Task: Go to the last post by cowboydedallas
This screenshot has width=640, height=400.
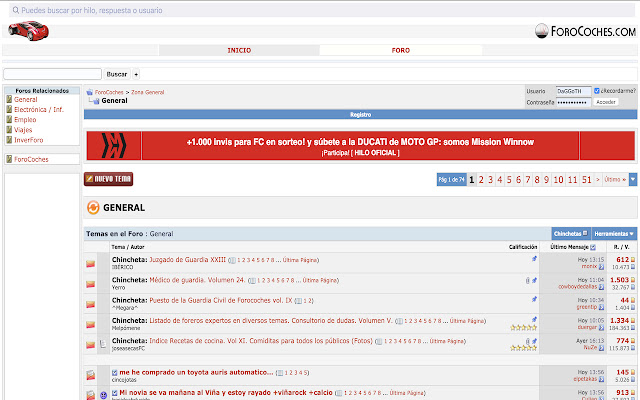Action: coord(601,287)
